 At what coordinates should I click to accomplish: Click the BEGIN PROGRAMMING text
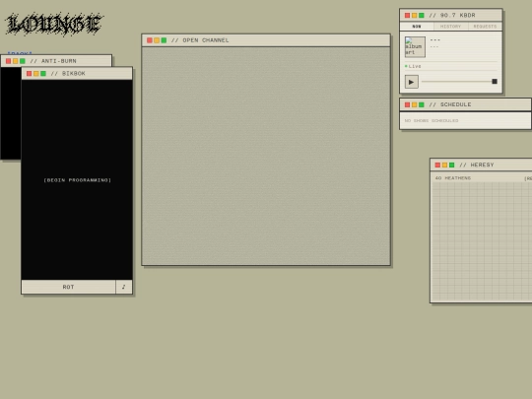[x=78, y=180]
